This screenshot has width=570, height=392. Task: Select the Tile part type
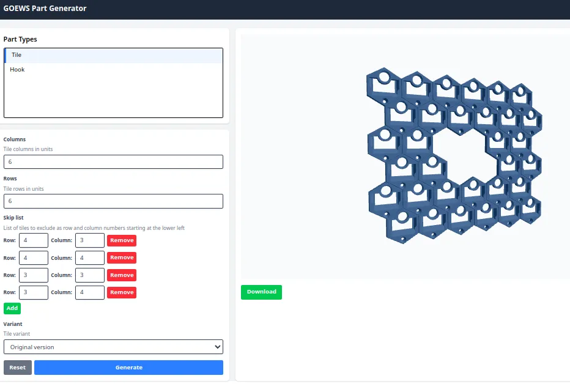113,55
